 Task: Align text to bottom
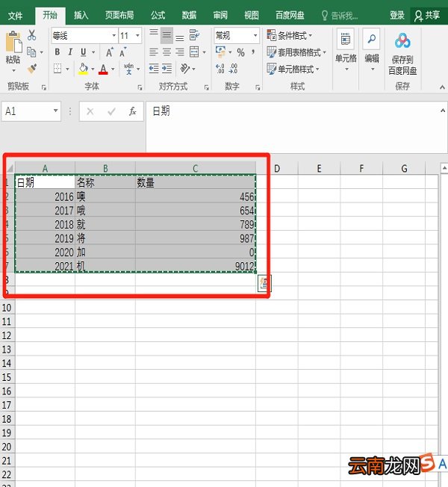coord(180,38)
